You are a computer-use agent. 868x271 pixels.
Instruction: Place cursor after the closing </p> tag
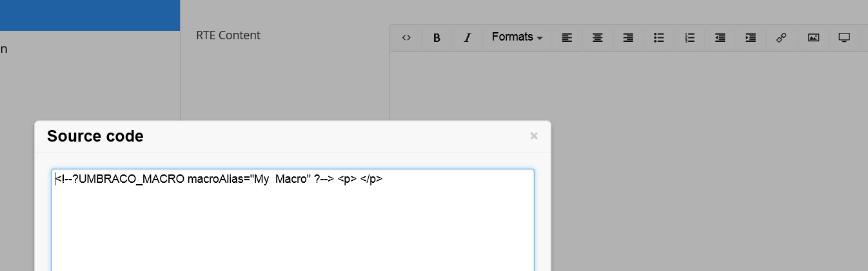coord(383,180)
